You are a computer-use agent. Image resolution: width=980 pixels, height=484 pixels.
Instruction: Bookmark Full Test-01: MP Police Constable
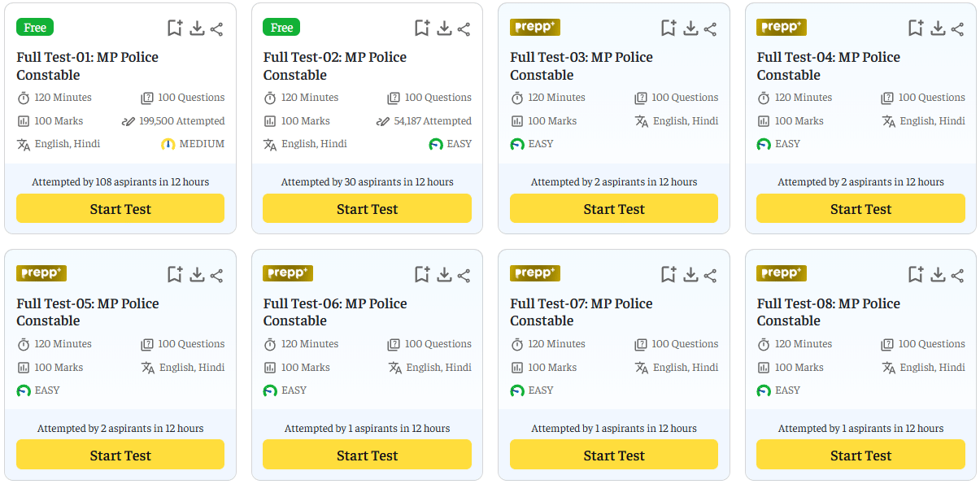click(174, 27)
